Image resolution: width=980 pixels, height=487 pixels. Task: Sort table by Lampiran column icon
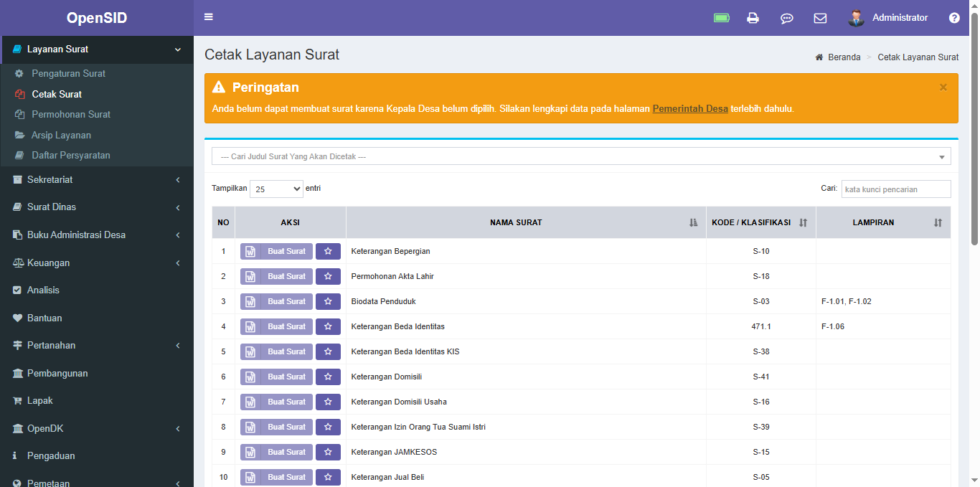coord(938,222)
